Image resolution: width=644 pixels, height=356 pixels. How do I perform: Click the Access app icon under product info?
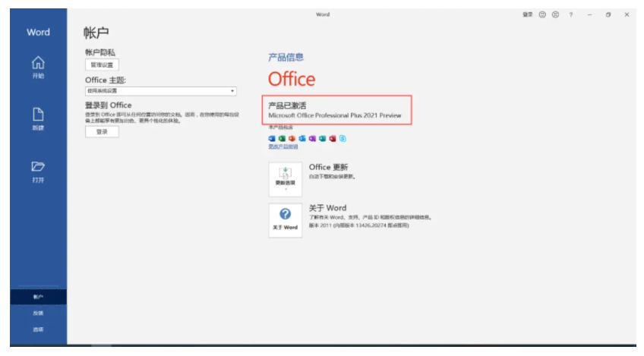[x=333, y=139]
